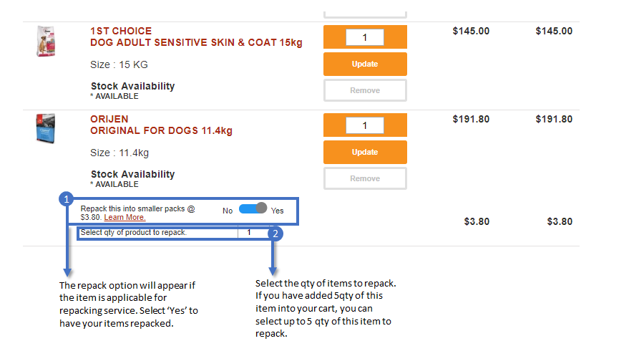Click the repack quantity input field
This screenshot has width=644, height=346.
pos(253,233)
